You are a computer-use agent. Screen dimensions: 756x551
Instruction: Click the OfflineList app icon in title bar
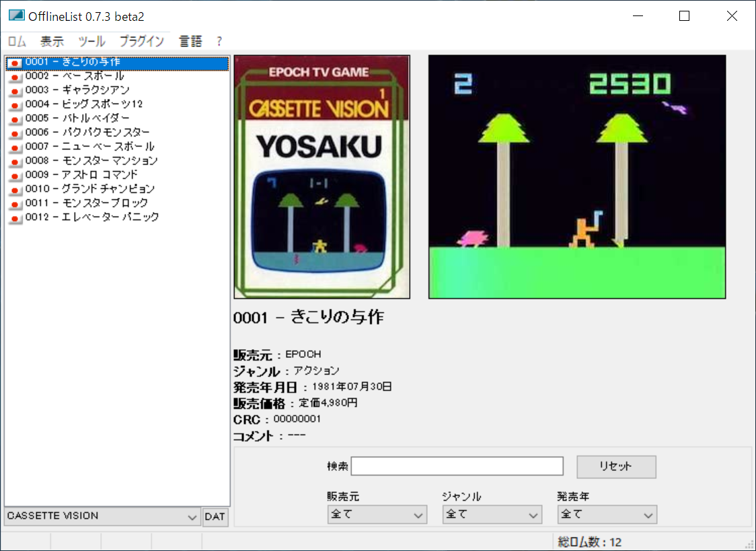pyautogui.click(x=15, y=15)
